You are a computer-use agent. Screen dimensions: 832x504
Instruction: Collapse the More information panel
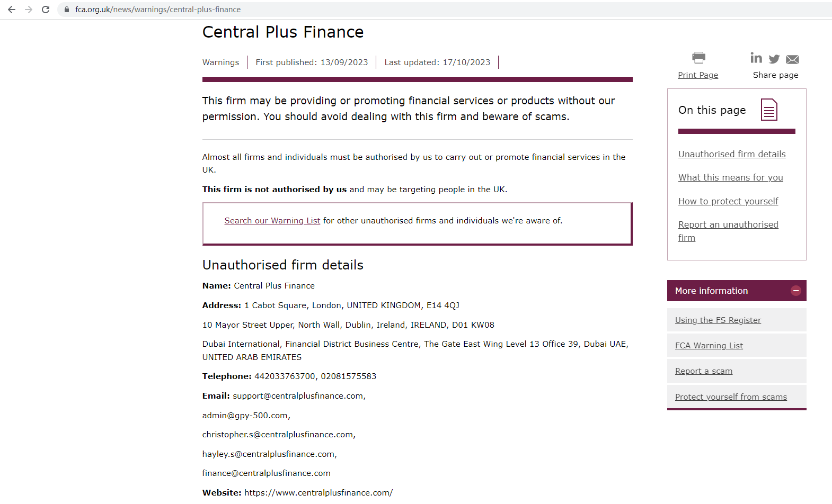click(x=795, y=291)
